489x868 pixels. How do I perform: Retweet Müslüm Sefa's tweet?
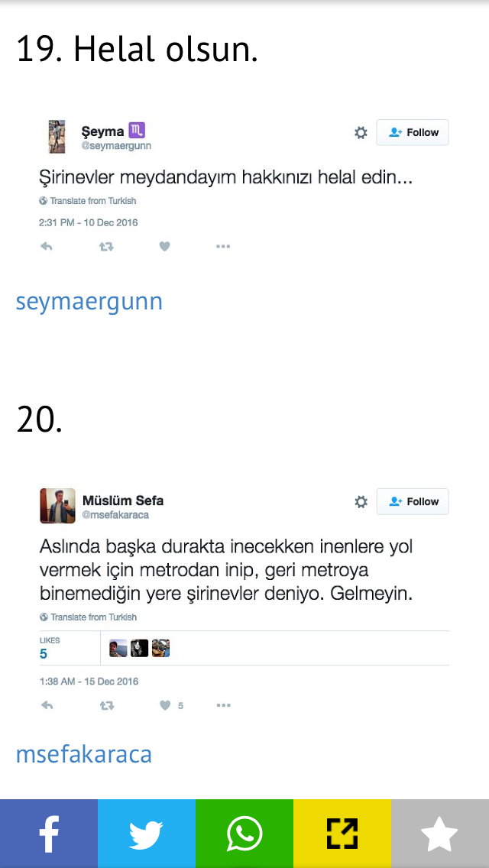coord(106,705)
